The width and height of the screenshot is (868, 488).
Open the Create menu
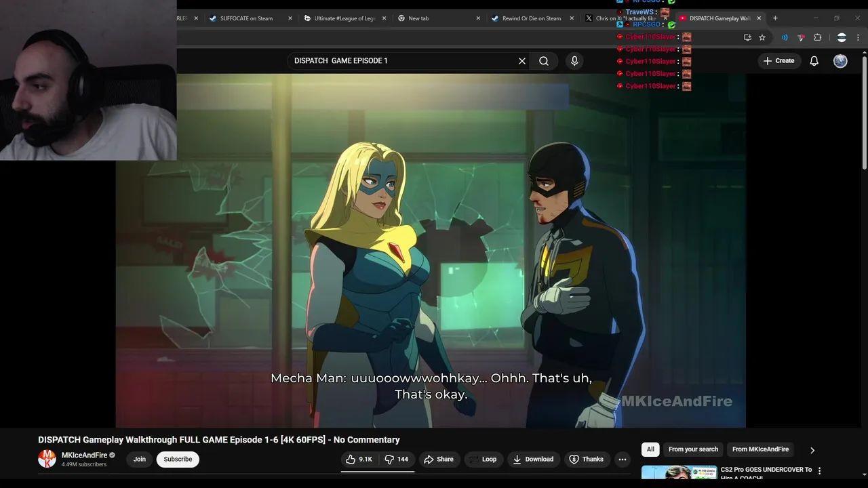778,61
